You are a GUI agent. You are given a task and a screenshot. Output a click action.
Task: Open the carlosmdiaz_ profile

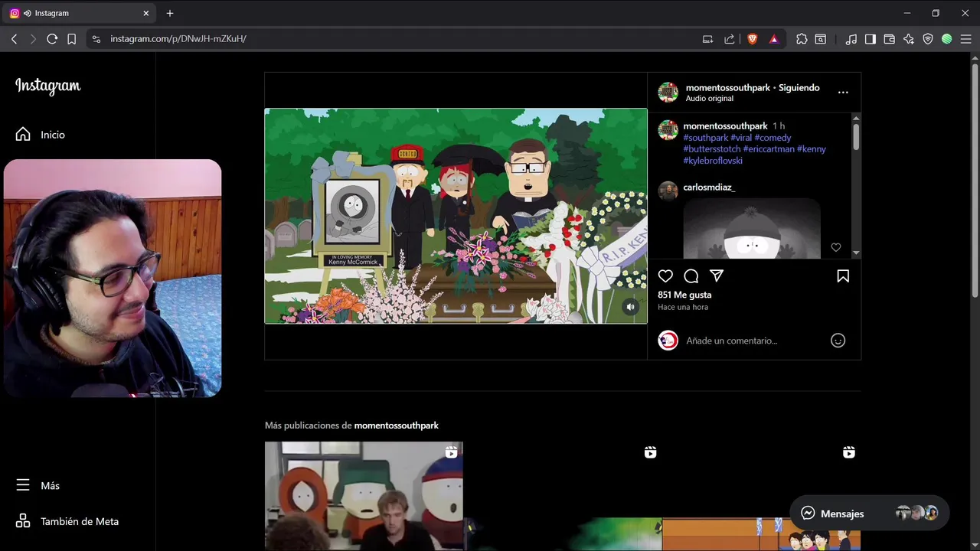[x=709, y=187]
